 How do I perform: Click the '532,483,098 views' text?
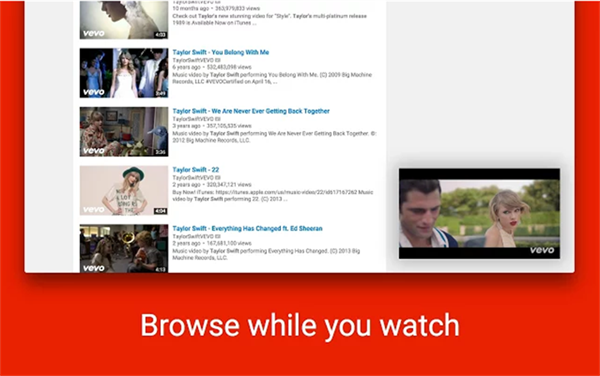click(x=229, y=67)
